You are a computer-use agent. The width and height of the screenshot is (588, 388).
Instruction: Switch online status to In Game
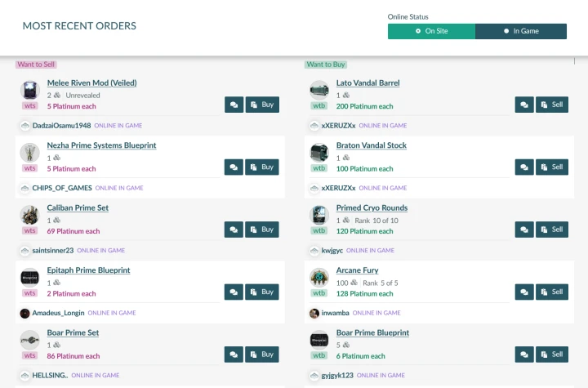[x=521, y=31]
